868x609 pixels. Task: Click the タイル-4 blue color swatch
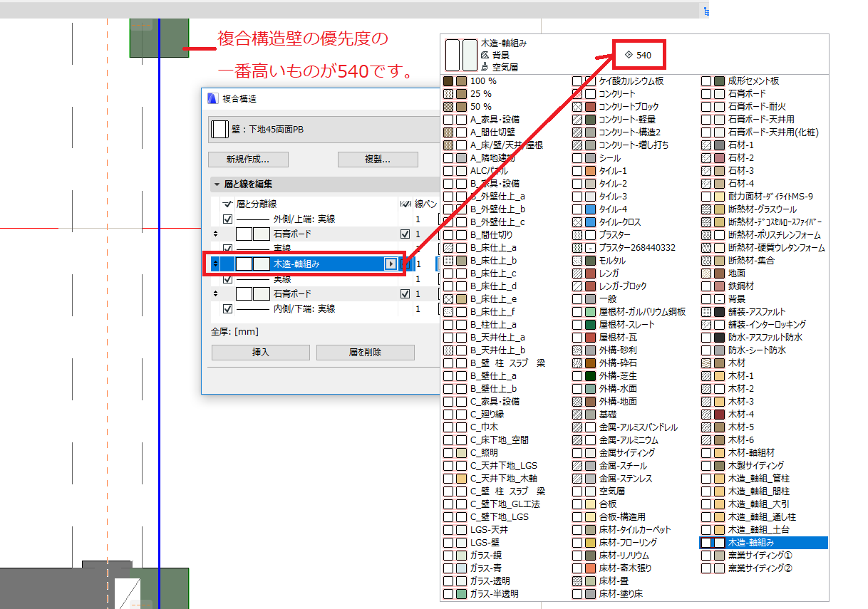coord(590,209)
